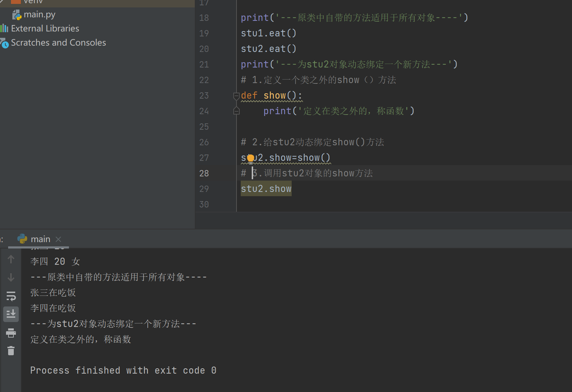The width and height of the screenshot is (572, 392).
Task: Switch to the main run tab
Action: [40, 239]
